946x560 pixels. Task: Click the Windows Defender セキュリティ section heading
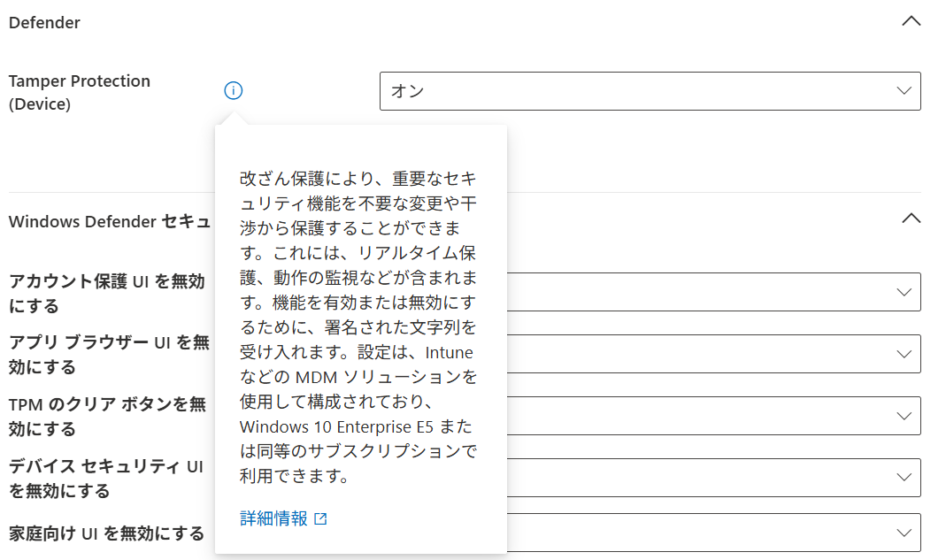pyautogui.click(x=106, y=221)
